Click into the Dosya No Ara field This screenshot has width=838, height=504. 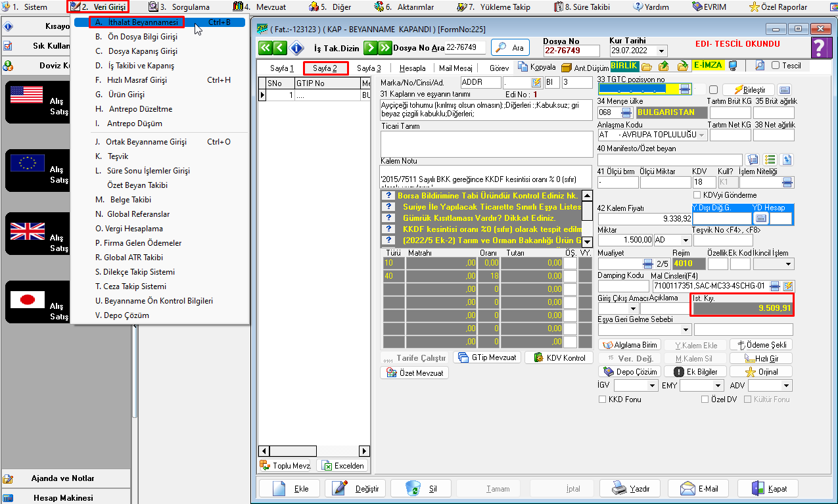pos(465,47)
